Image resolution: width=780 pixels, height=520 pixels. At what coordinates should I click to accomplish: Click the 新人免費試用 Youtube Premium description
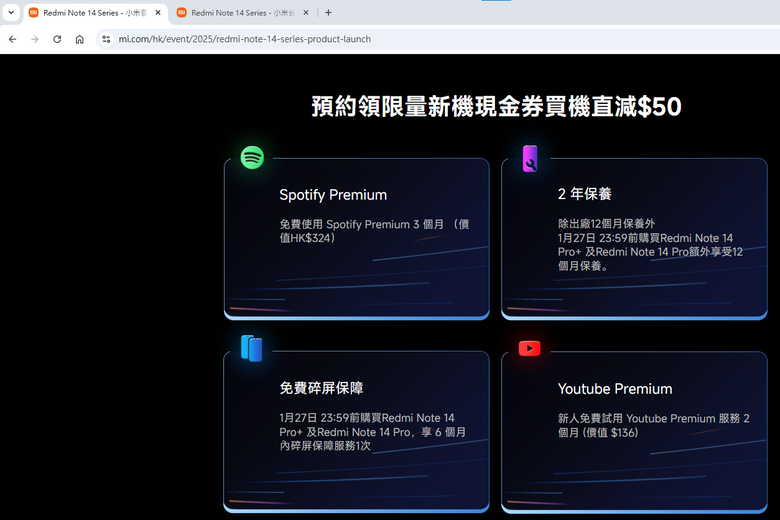[654, 425]
